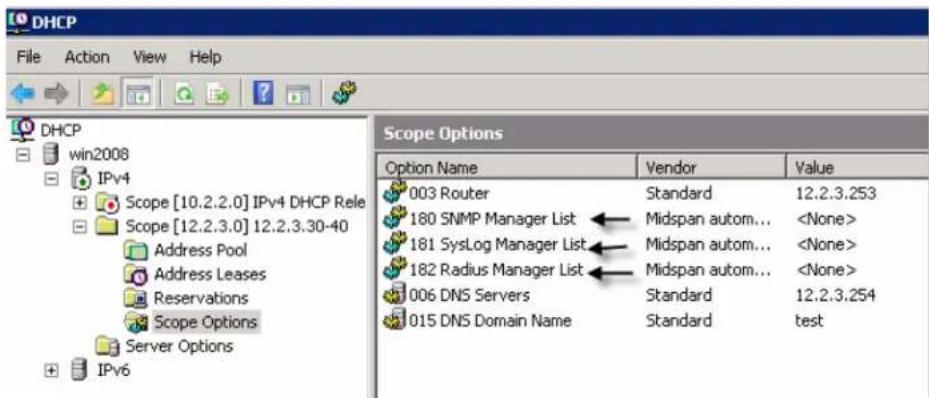Open the View menu
Viewport: 929px width, 398px height.
pyautogui.click(x=149, y=57)
